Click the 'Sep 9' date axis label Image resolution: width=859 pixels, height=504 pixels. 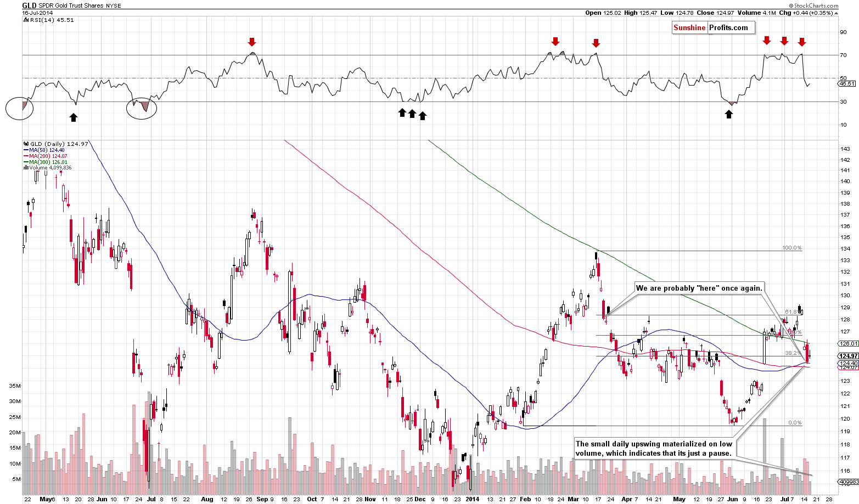pos(266,500)
